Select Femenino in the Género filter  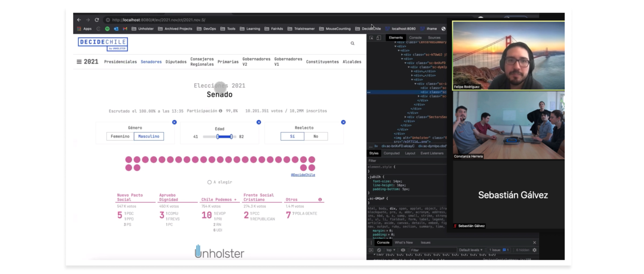[x=120, y=136]
